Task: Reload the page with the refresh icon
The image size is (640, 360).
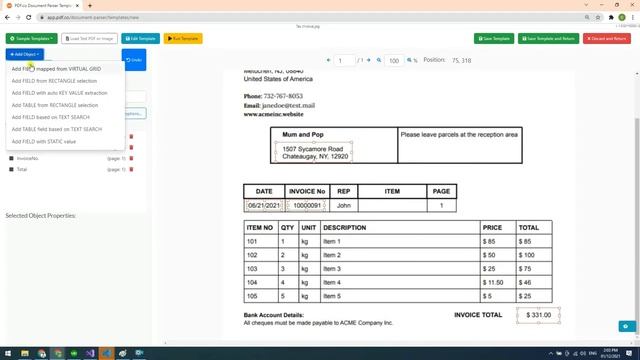Action: click(29, 18)
